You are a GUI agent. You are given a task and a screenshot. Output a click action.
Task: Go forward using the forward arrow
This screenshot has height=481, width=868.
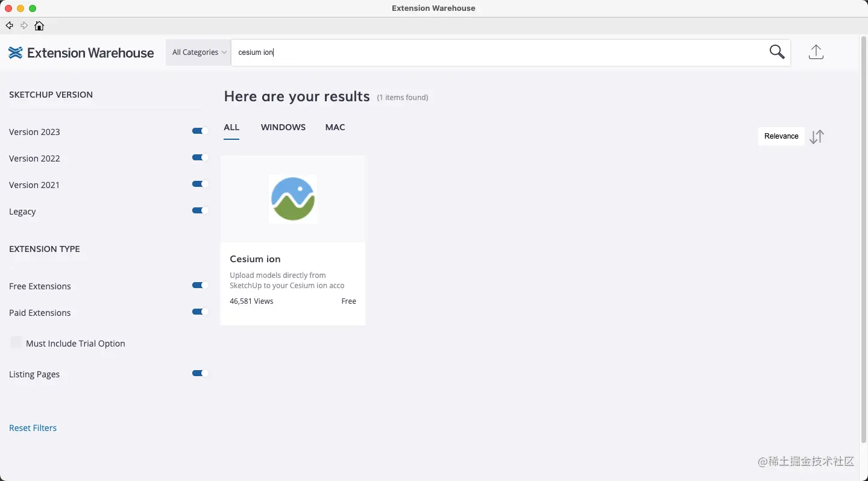(x=24, y=25)
